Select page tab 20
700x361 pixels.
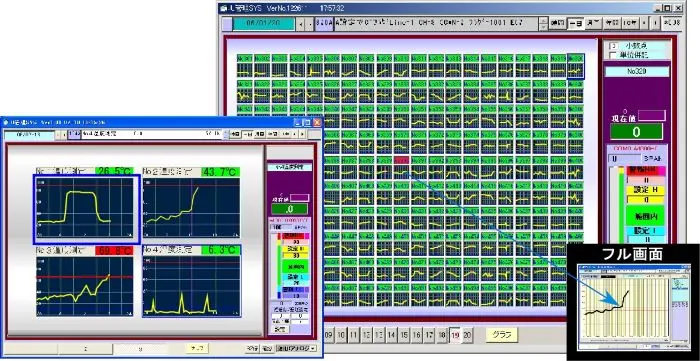467,335
